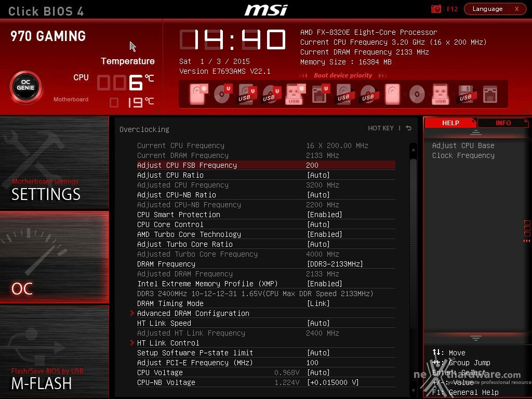Click the Help panel bottom collapse handle
The height and width of the screenshot is (399, 532).
pyautogui.click(x=476, y=338)
